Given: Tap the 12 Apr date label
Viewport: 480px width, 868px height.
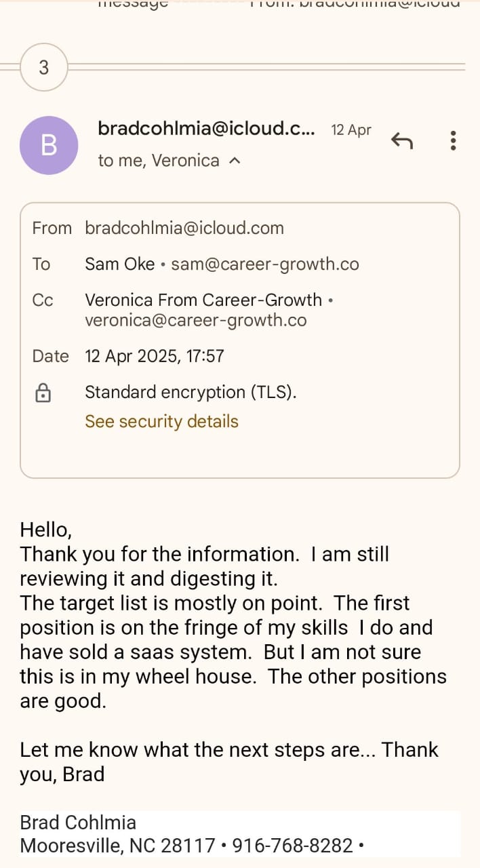Looking at the screenshot, I should [351, 130].
